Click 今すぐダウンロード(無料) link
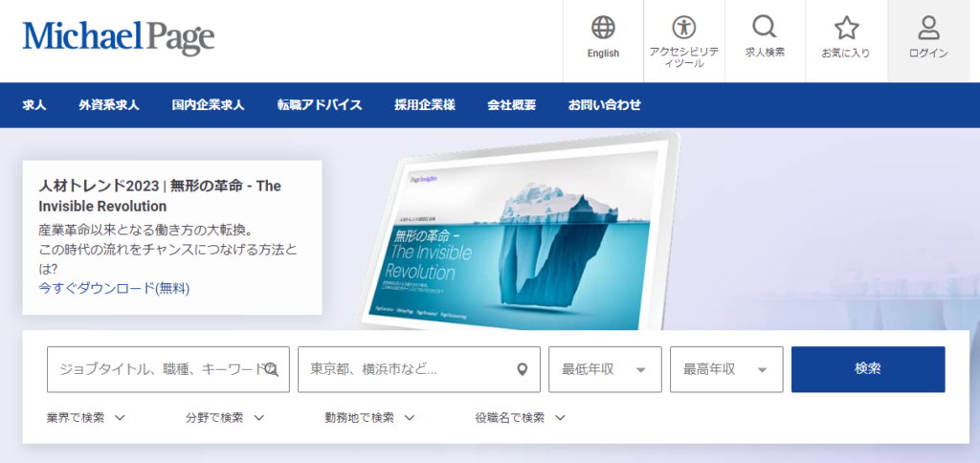The width and height of the screenshot is (980, 463). [x=115, y=288]
